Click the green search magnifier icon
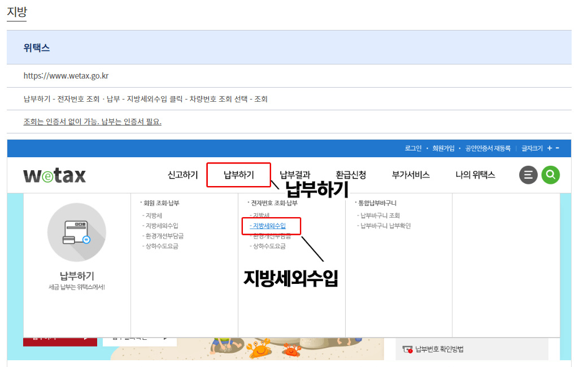This screenshot has height=367, width=588. 550,175
